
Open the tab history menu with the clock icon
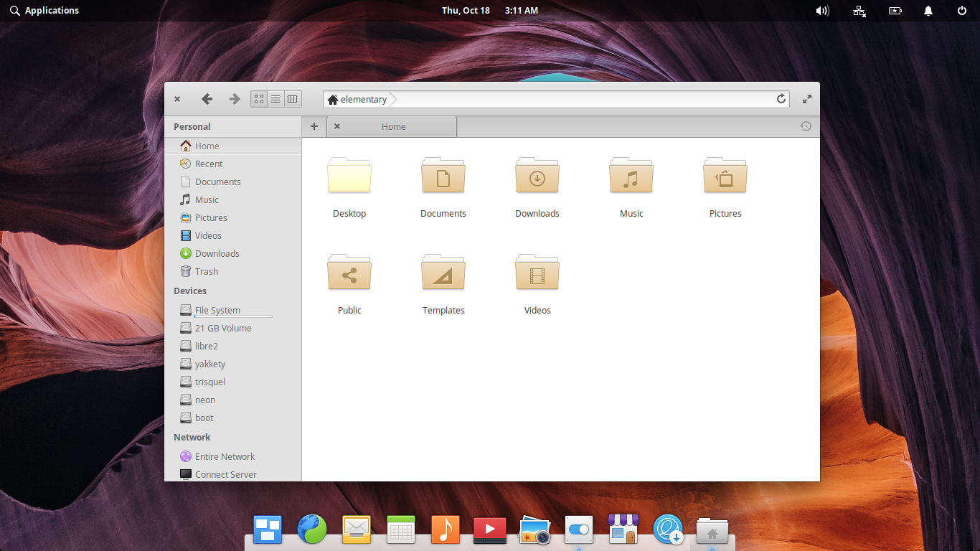click(806, 126)
